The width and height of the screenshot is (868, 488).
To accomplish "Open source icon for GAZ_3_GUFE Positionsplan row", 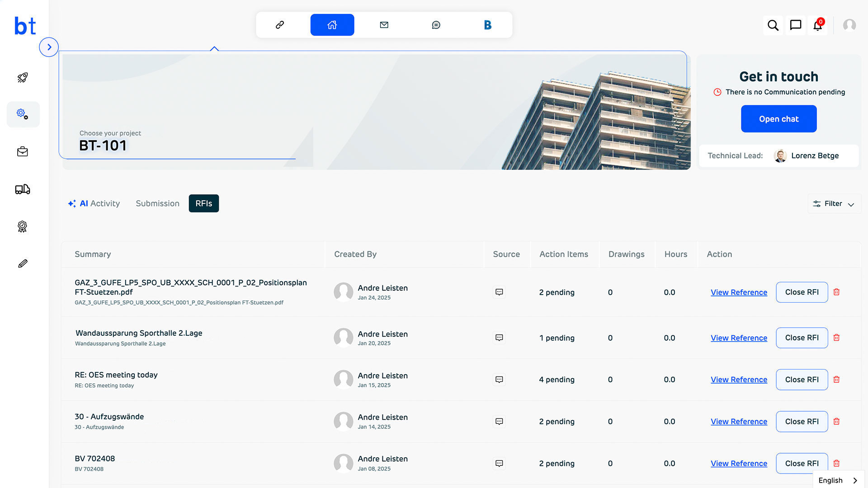I will click(x=499, y=292).
